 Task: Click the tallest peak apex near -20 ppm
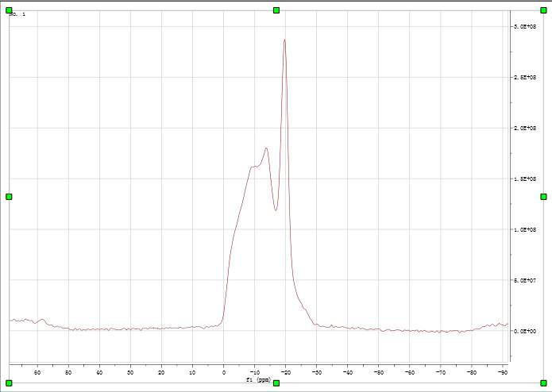pos(284,40)
